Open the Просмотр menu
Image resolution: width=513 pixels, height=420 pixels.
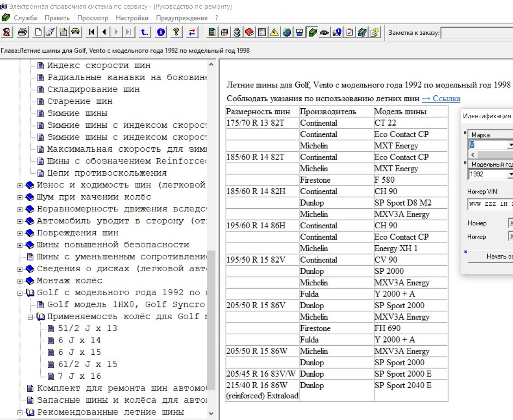pos(93,18)
